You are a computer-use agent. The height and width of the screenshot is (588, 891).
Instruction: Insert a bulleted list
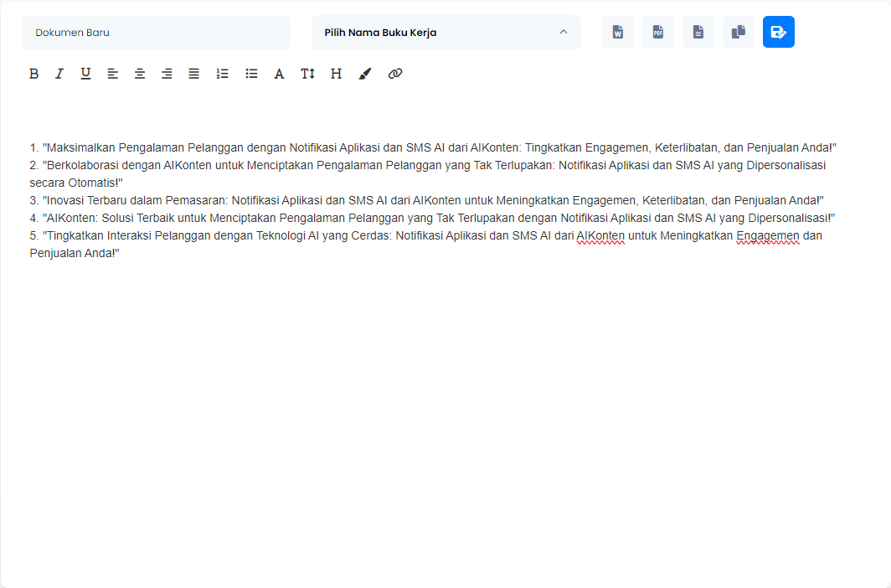(x=251, y=74)
